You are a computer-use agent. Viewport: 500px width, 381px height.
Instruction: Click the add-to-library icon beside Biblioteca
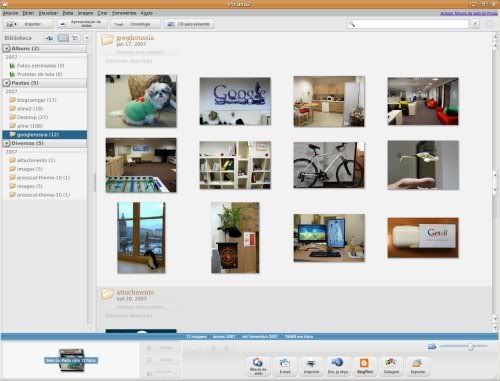coord(50,38)
